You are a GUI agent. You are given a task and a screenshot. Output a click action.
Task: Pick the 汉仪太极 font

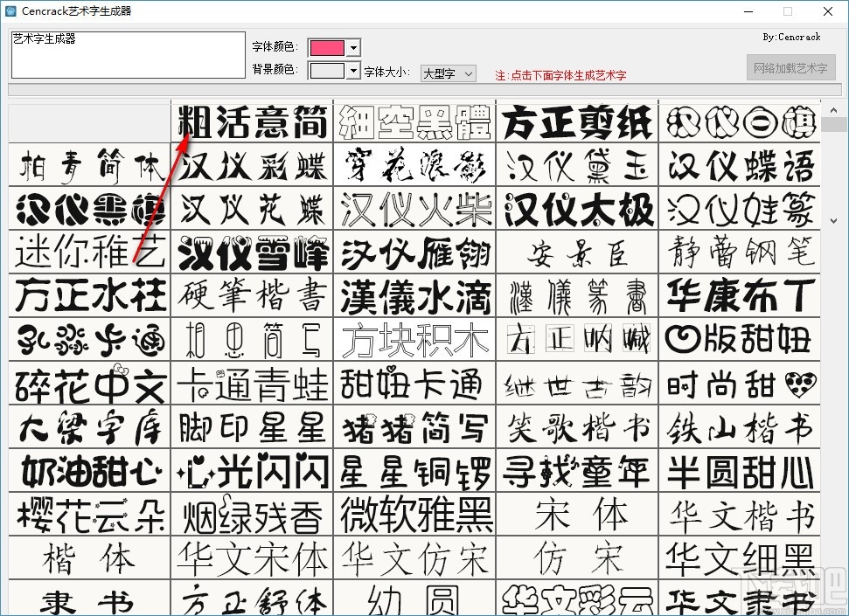click(x=577, y=210)
